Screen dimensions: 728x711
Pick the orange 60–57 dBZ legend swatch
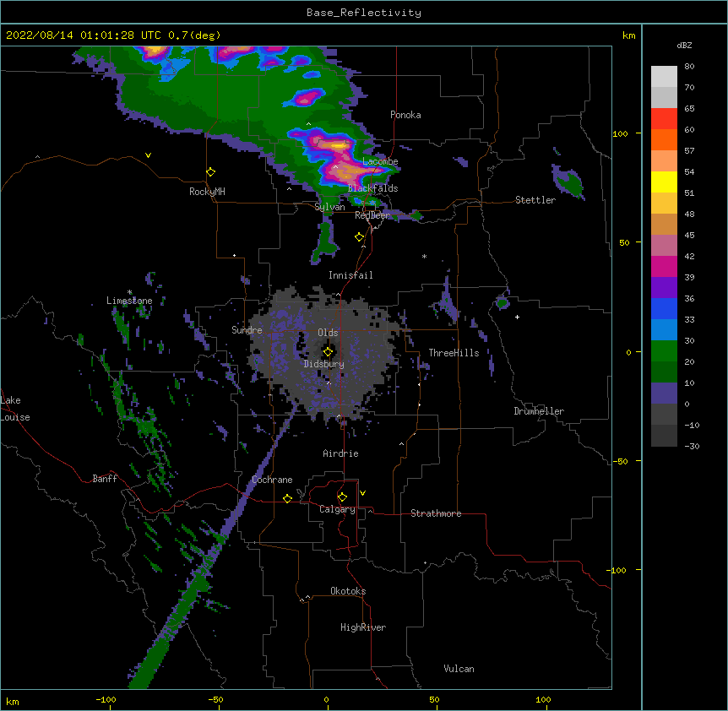(664, 139)
